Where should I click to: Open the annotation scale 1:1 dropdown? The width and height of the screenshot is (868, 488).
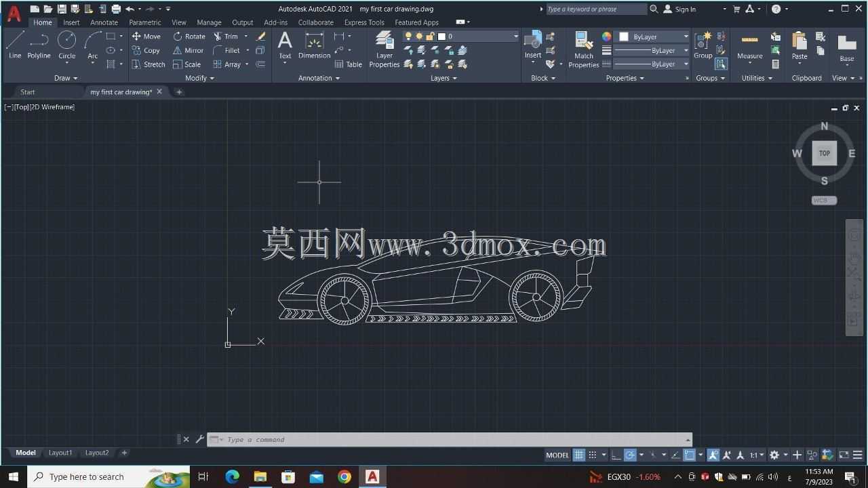pos(757,455)
